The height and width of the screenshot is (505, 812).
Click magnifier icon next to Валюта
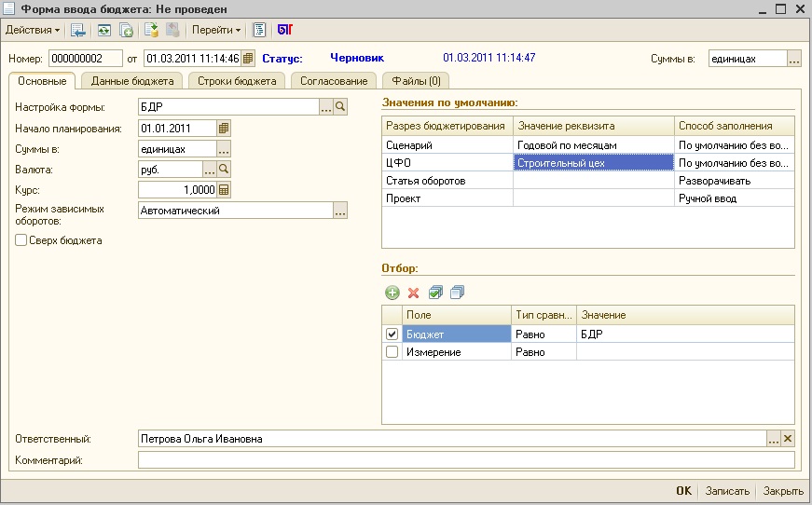click(224, 170)
